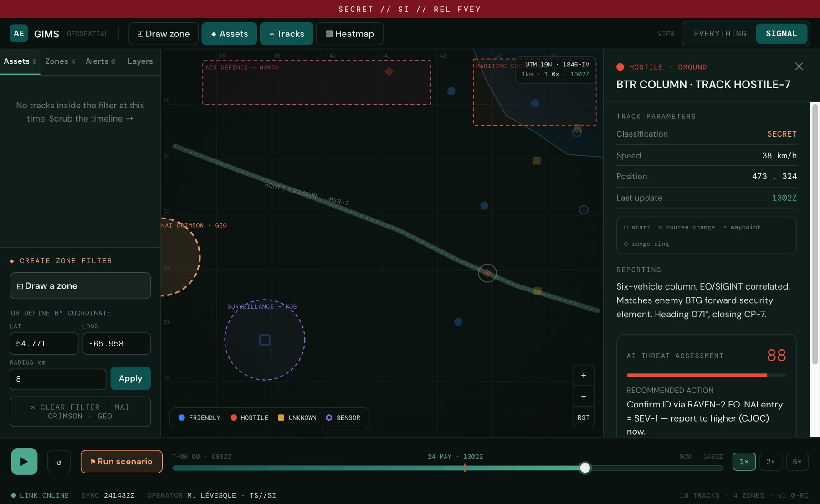Open the Zones tab
Screen dimensions: 820x504
tap(60, 61)
